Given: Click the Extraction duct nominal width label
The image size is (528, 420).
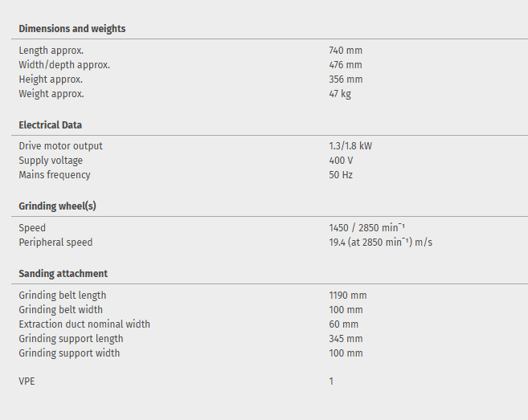Looking at the screenshot, I should pos(84,324).
